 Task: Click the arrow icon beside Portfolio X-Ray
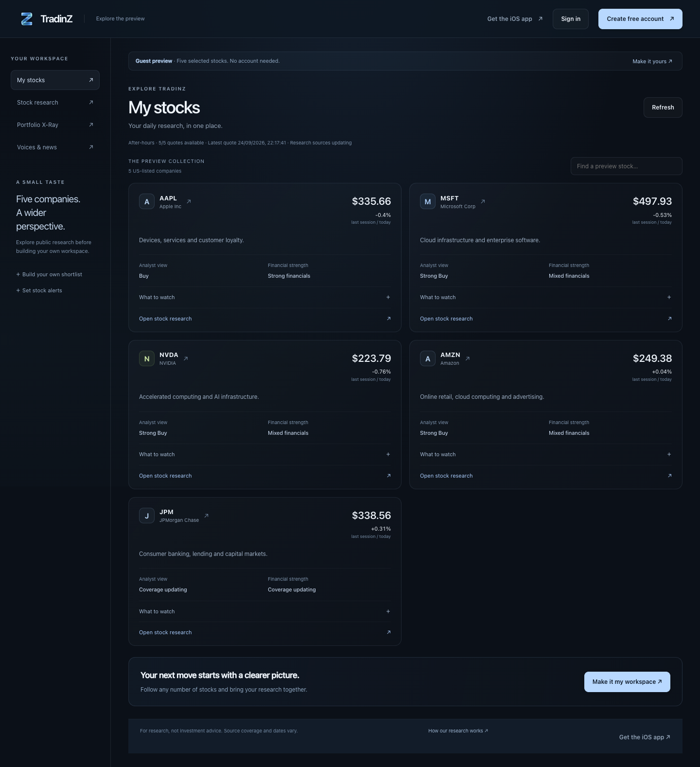point(91,125)
